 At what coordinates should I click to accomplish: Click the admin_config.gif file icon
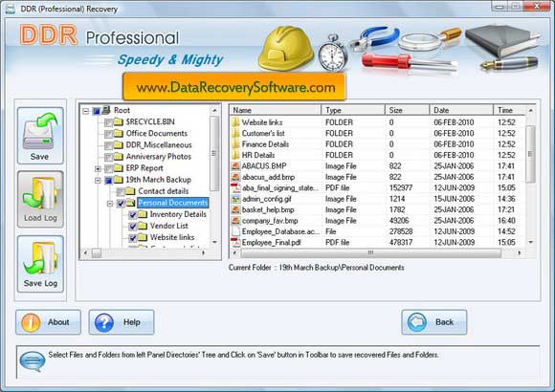pyautogui.click(x=235, y=199)
